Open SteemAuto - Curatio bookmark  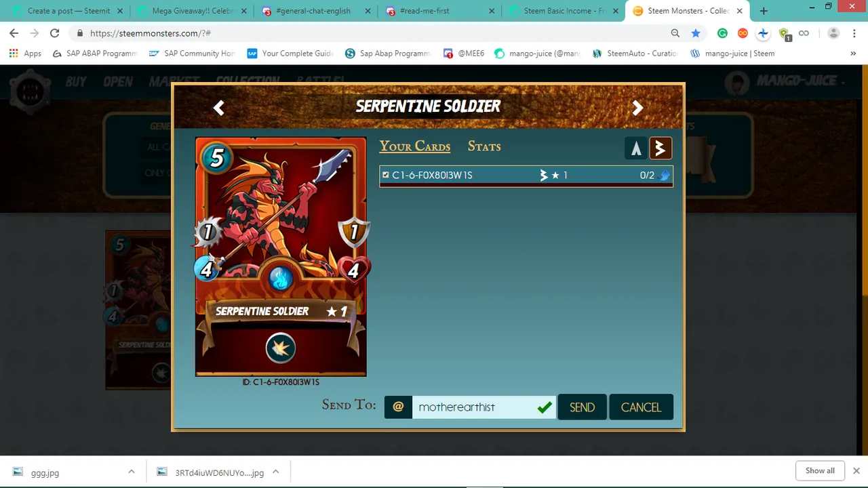tap(635, 54)
